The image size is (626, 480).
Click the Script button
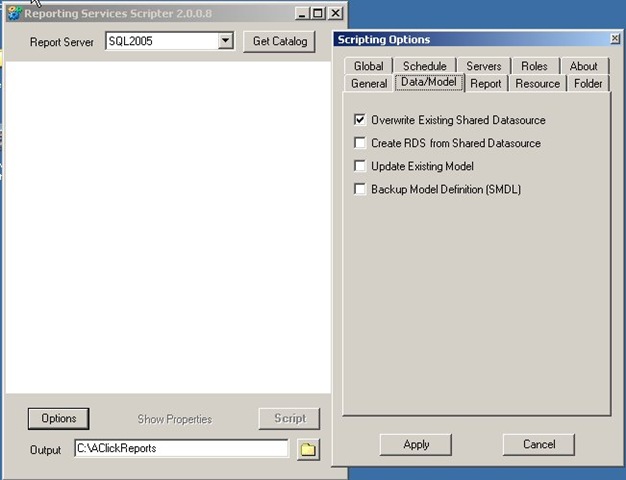[289, 419]
